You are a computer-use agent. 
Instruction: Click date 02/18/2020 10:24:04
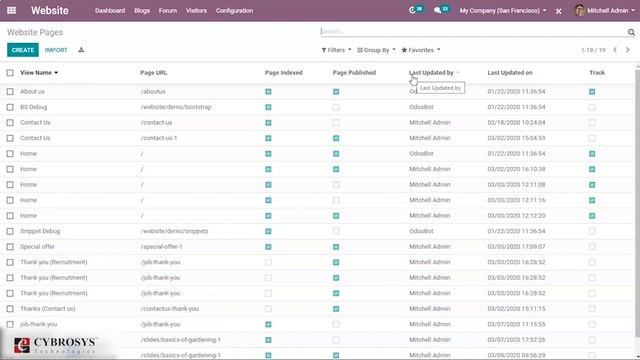coord(516,122)
